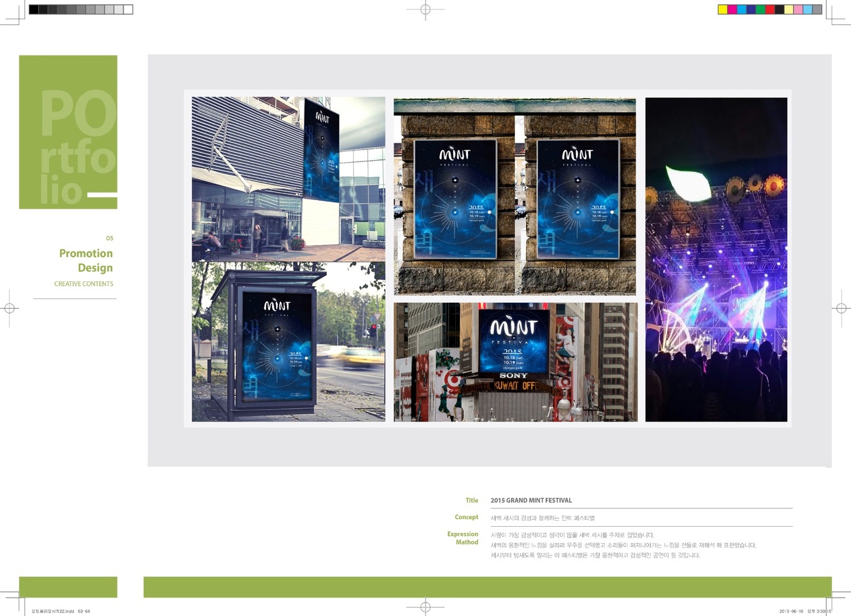
Task: Click the bright yellow swatch in color bar
Action: 722,9
